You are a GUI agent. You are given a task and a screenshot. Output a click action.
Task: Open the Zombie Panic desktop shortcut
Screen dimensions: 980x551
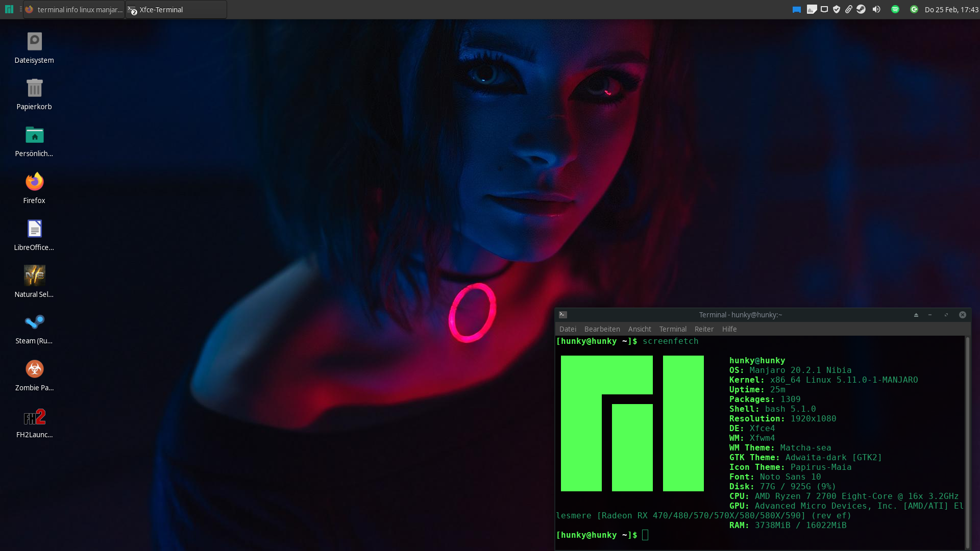pos(34,369)
